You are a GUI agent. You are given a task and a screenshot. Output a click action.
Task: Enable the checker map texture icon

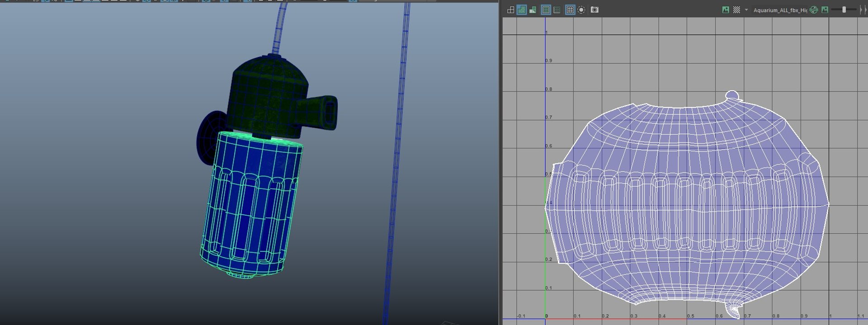(736, 9)
